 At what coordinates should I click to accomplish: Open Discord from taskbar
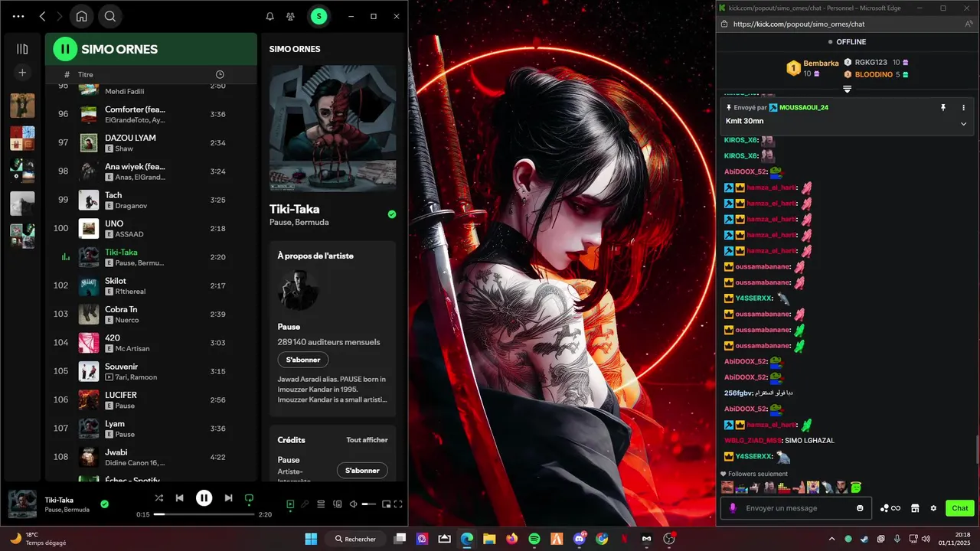coord(579,539)
